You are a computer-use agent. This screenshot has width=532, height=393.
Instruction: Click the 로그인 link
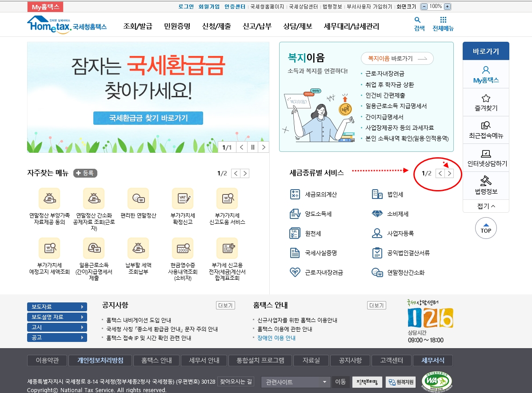coord(186,7)
